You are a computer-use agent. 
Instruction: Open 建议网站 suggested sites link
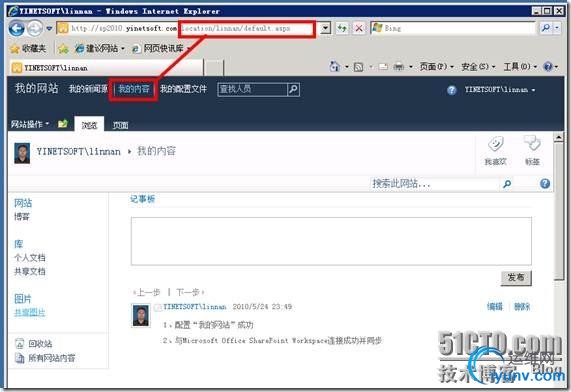99,48
